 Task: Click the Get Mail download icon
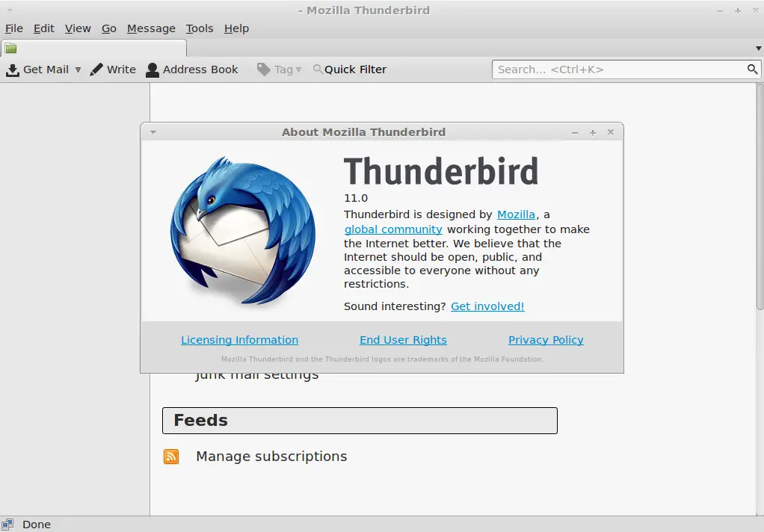13,70
